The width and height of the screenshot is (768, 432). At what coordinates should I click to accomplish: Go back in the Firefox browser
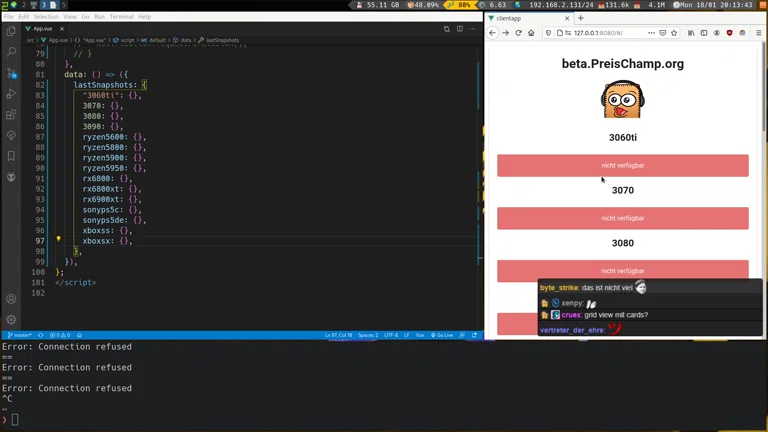tap(493, 33)
